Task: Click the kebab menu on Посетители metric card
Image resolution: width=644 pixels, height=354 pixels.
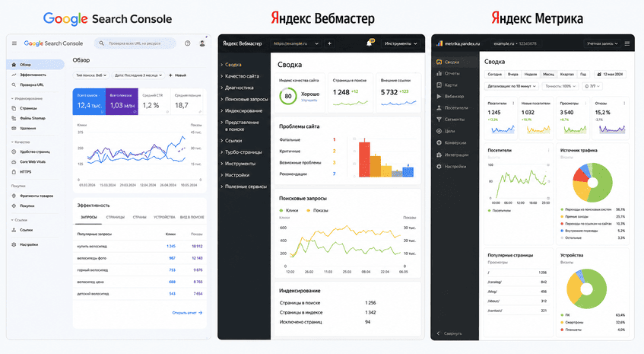Action: (x=513, y=104)
